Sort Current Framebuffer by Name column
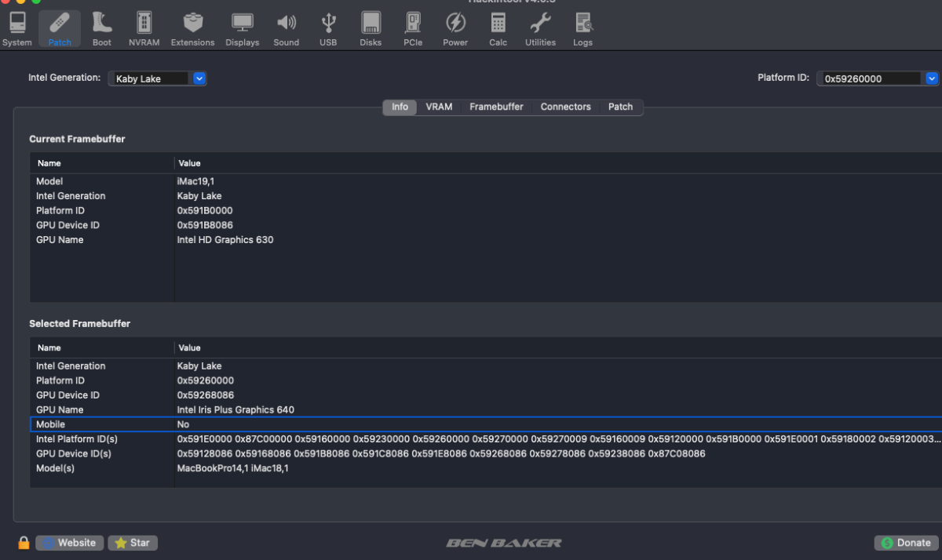This screenshot has width=942, height=560. click(x=102, y=163)
